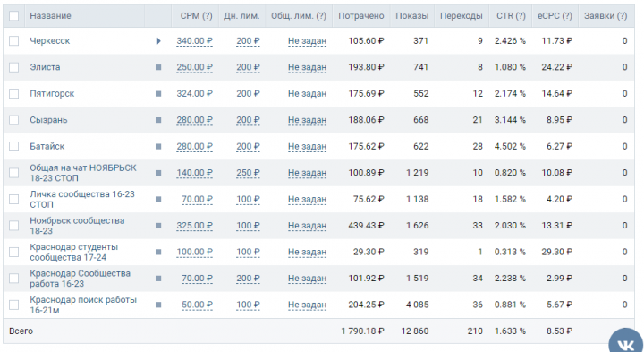Click the VK logo round button
This screenshot has width=644, height=352.
[626, 340]
